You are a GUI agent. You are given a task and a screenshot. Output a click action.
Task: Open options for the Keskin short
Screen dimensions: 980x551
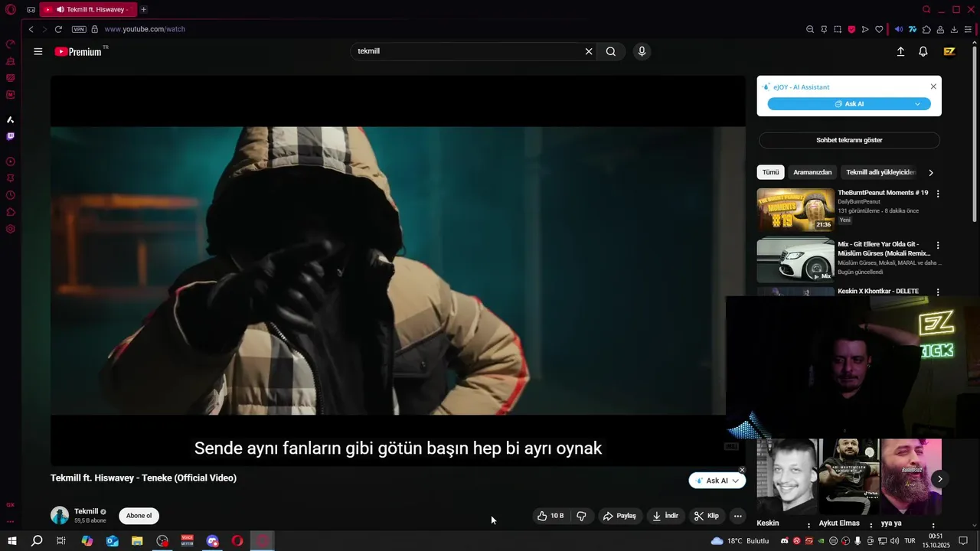(808, 525)
